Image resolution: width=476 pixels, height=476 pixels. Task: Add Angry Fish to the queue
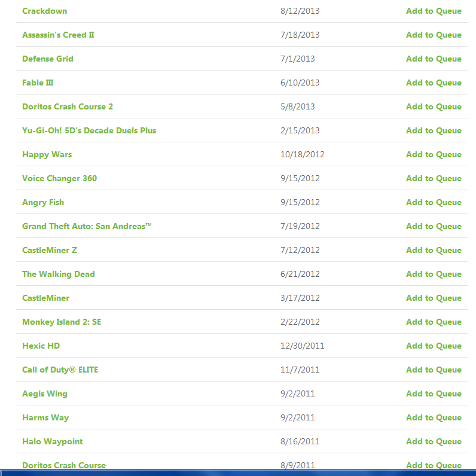coord(434,203)
